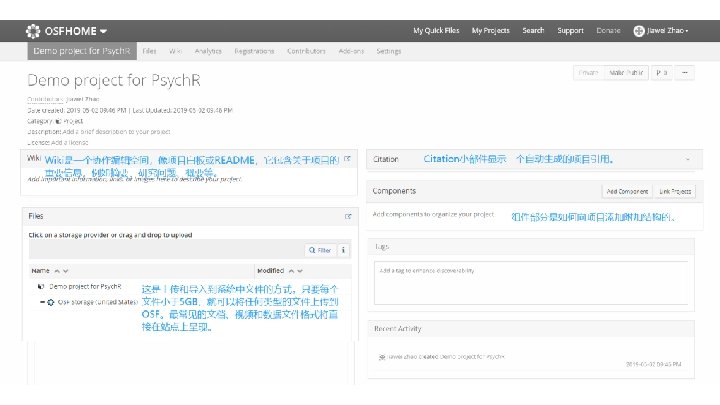Sort Name column ascending arrow

pos(57,271)
